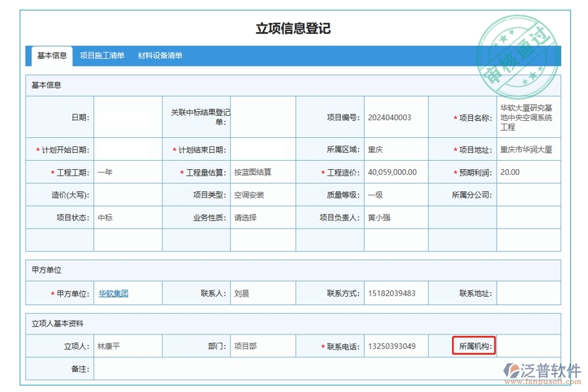Click the 泛普软件 logo
The height and width of the screenshot is (392, 588).
(x=540, y=370)
